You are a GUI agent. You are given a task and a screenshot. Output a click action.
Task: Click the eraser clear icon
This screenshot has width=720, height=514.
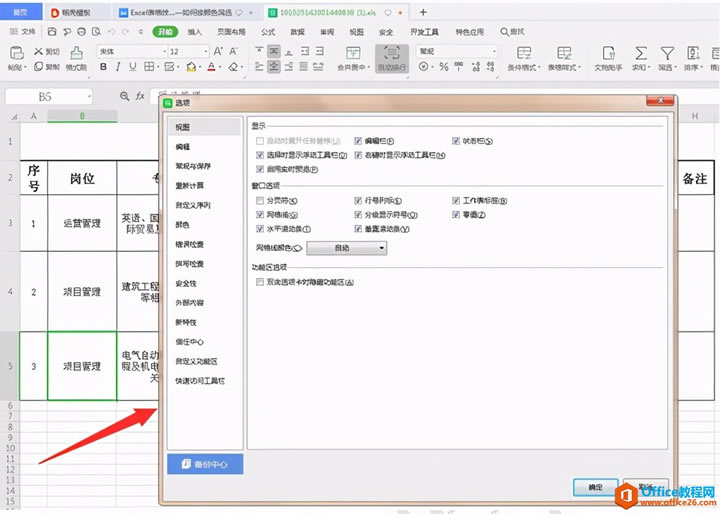[x=233, y=67]
